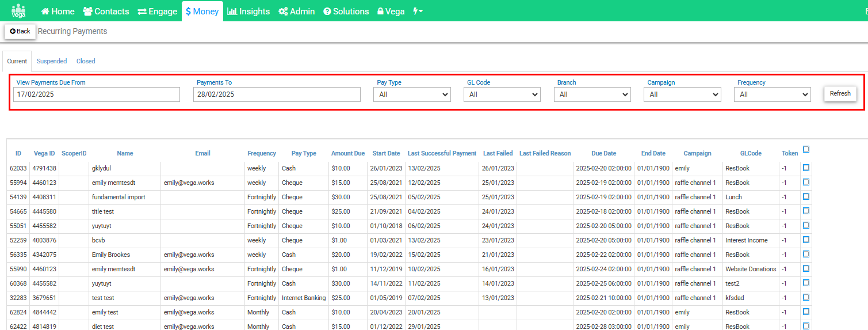Sort by the Name column header
This screenshot has width=868, height=330.
point(125,153)
